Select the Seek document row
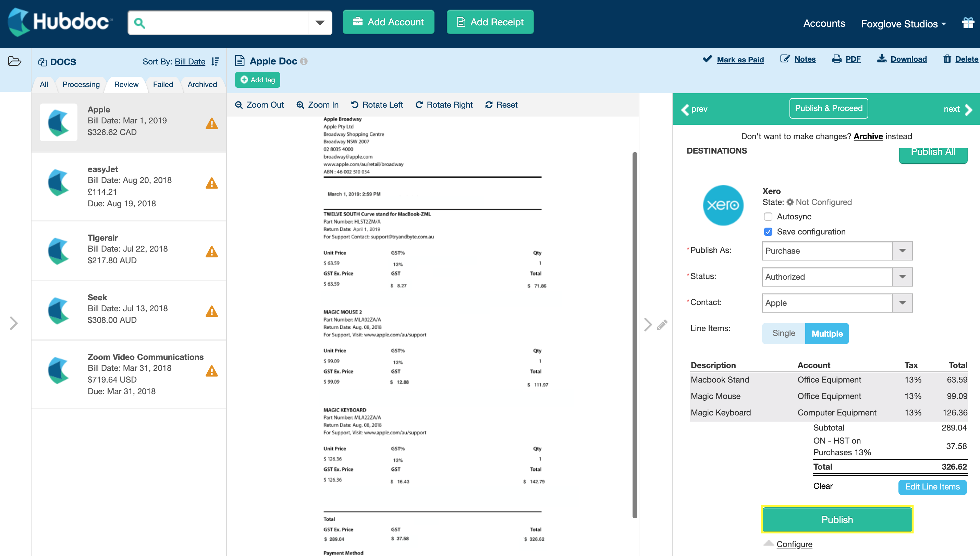This screenshot has height=556, width=980. click(x=129, y=311)
